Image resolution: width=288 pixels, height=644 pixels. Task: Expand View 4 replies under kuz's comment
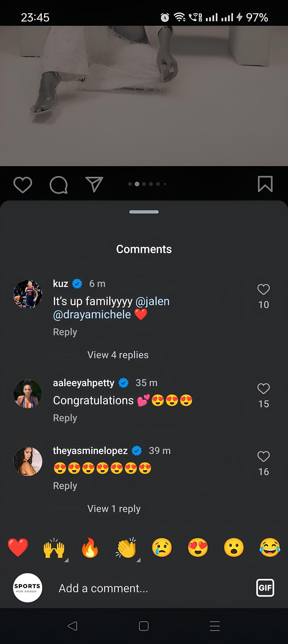click(x=118, y=355)
